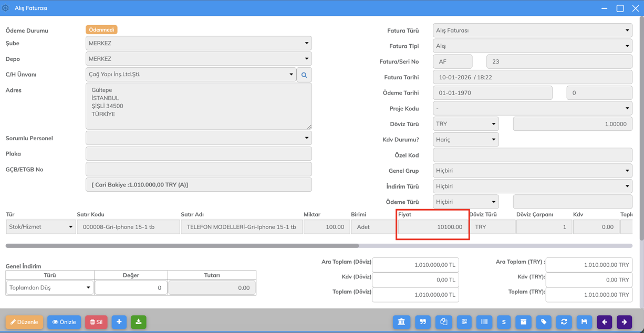Click the Plaka input field
The width and height of the screenshot is (644, 333).
point(199,154)
